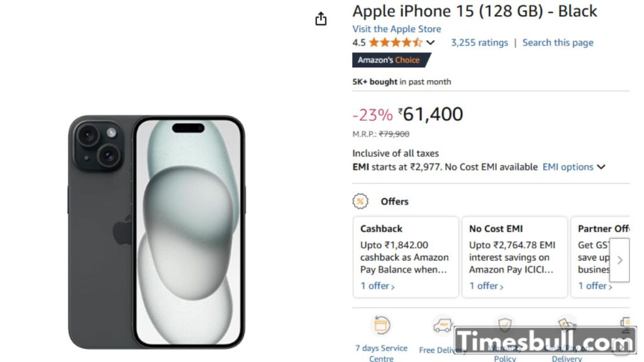
Task: Click the share icon above product image
Action: 321,19
